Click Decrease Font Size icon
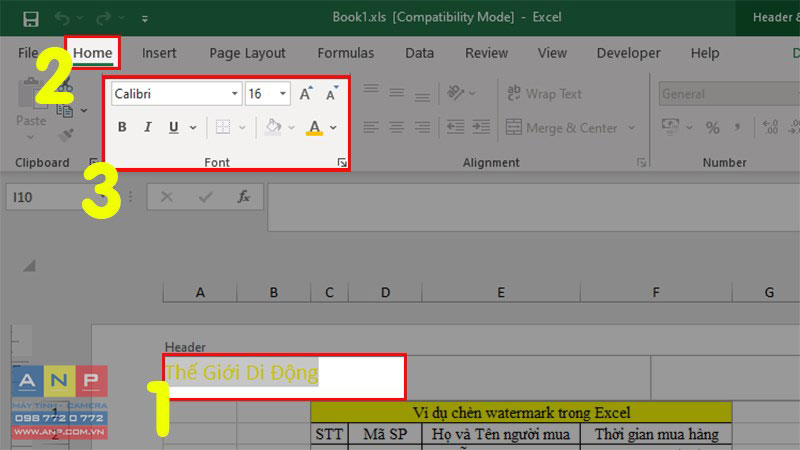Viewport: 800px width, 450px height. point(332,93)
